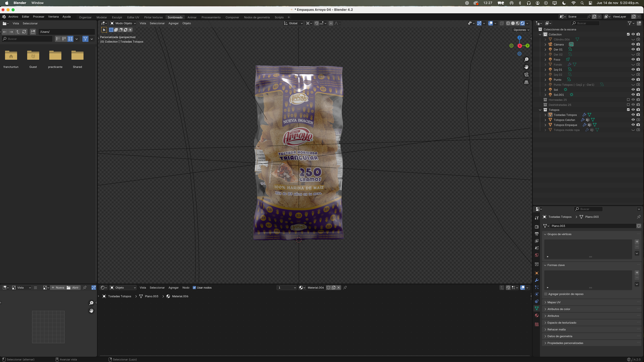Viewport: 644px width, 362px height.
Task: Disable Foco render camera icon
Action: point(638,59)
